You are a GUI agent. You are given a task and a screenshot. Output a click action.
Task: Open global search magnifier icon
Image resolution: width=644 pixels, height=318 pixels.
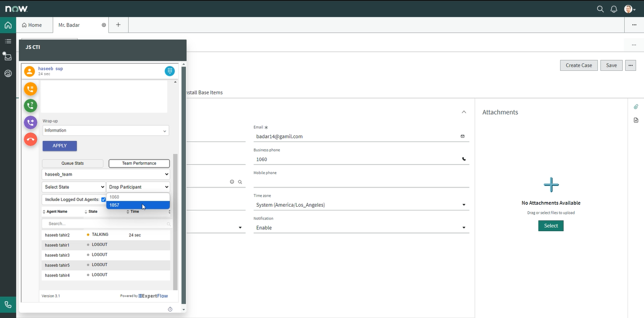[600, 9]
